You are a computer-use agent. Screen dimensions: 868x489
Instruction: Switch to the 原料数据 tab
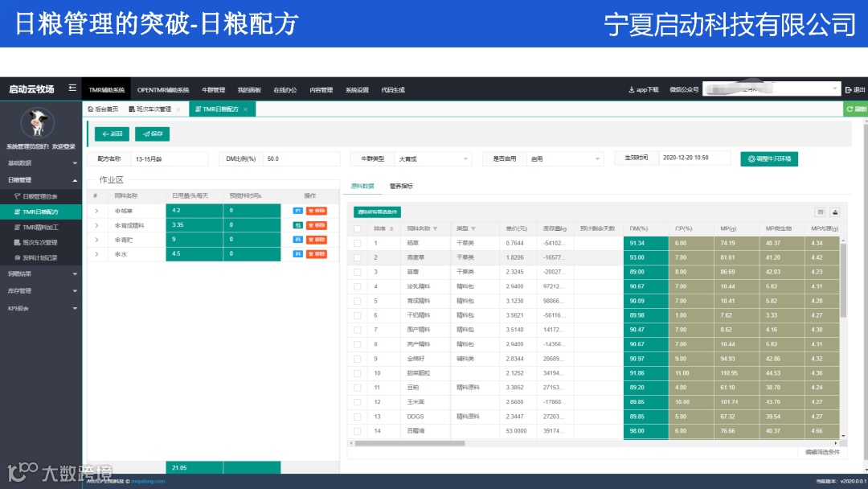point(362,186)
